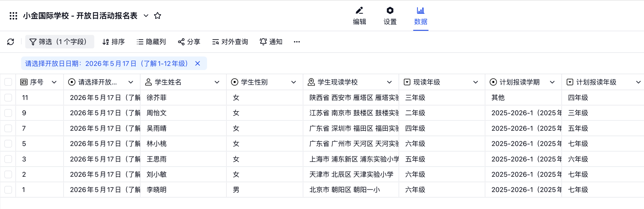Click the 分享 share button
The width and height of the screenshot is (644, 209).
click(x=189, y=42)
